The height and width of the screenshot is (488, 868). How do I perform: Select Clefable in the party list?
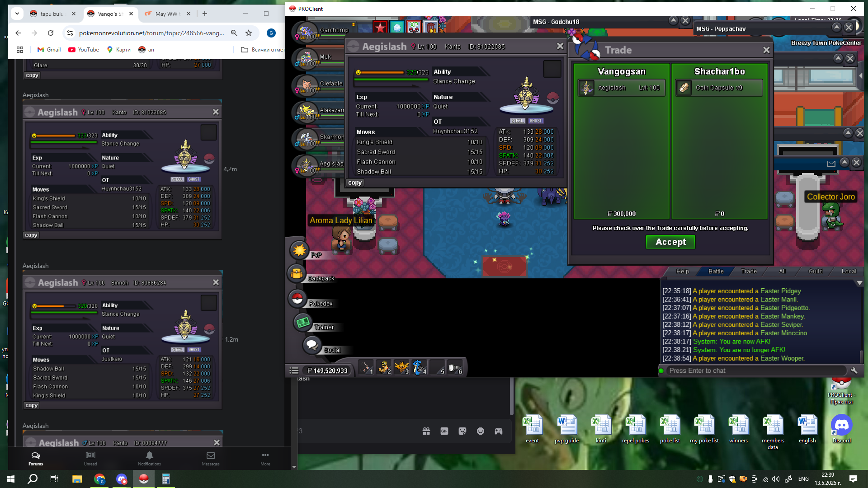[x=319, y=85]
